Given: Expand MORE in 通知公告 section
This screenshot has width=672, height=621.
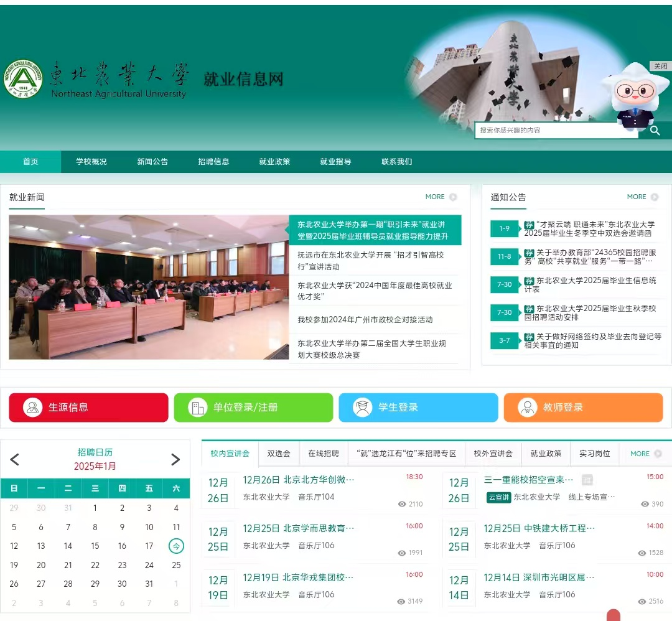Looking at the screenshot, I should (642, 197).
